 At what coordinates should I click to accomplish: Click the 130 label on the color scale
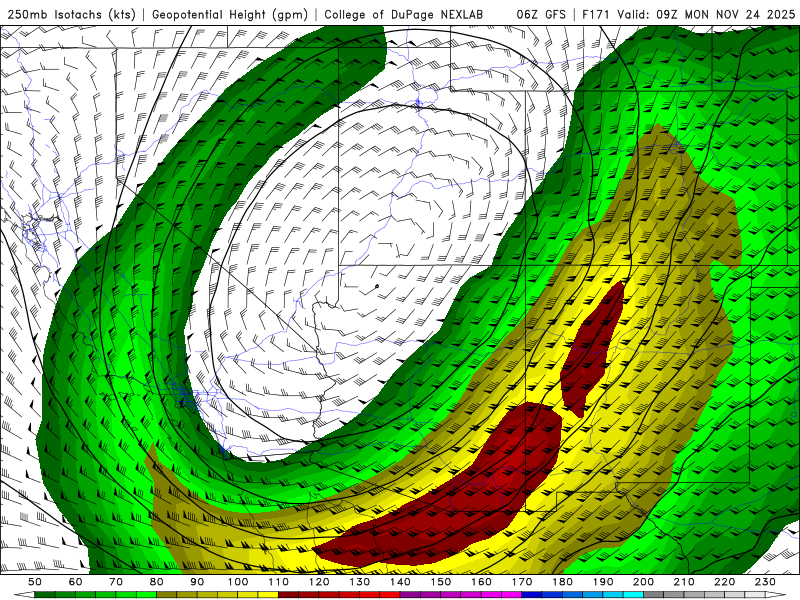point(360,582)
